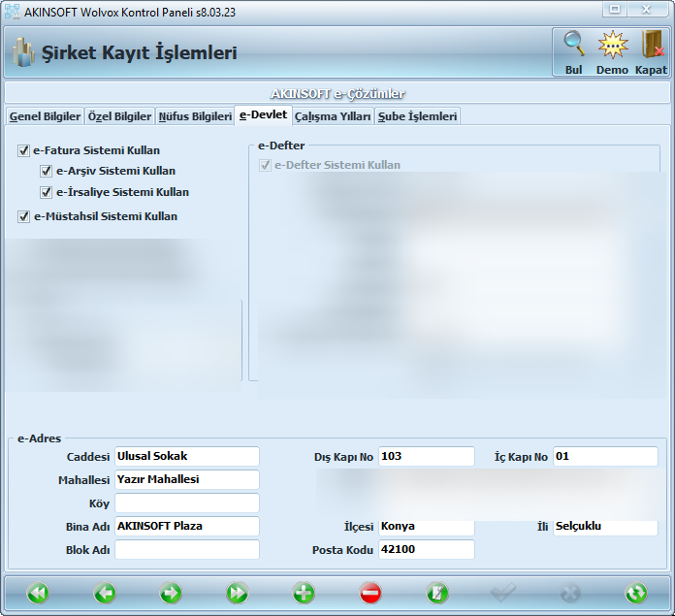Click the Wolvox title bar app icon
675x616 pixels.
tap(12, 12)
